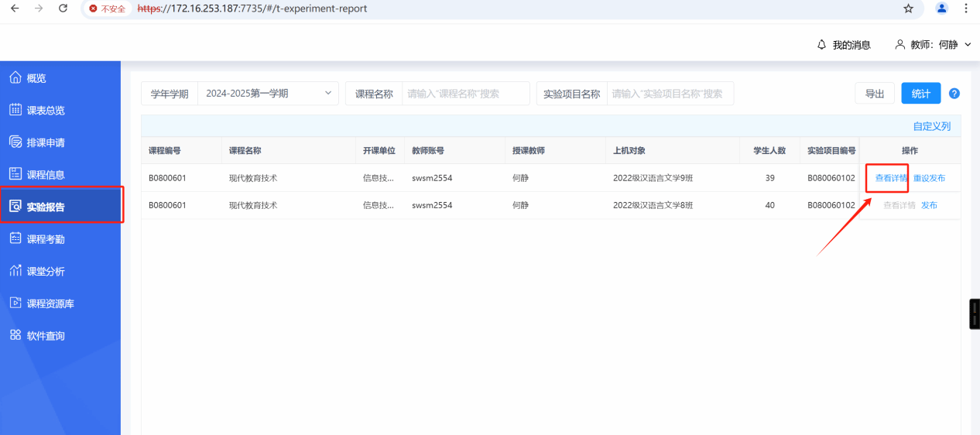Click the blue help question mark icon
The height and width of the screenshot is (435, 980).
coord(954,94)
